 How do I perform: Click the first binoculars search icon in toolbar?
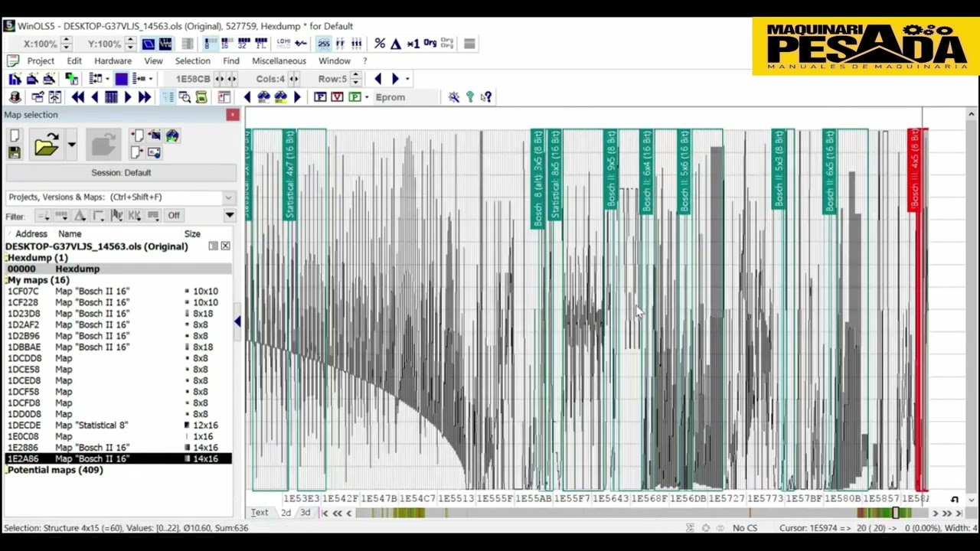(263, 97)
